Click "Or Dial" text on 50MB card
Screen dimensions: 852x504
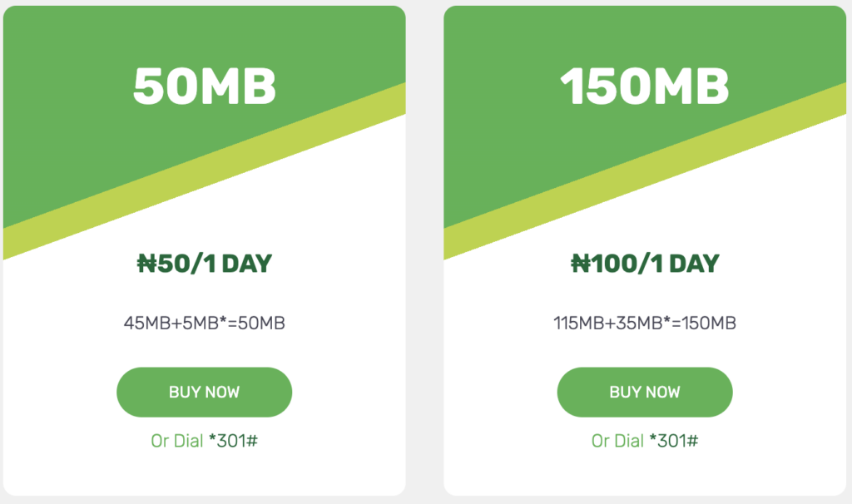pos(177,441)
